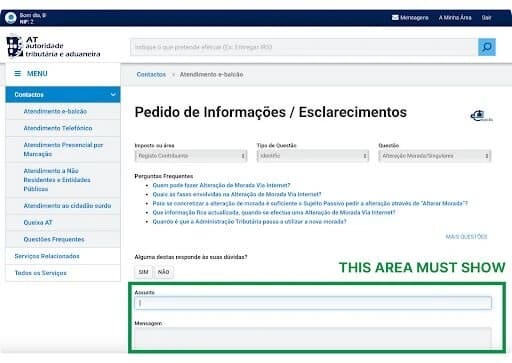Select NÃO answer button
This screenshot has height=363, width=512.
pyautogui.click(x=163, y=272)
